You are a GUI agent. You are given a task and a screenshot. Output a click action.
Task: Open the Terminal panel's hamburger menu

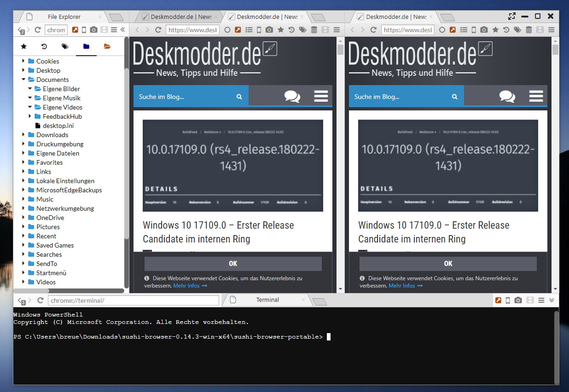[x=541, y=300]
